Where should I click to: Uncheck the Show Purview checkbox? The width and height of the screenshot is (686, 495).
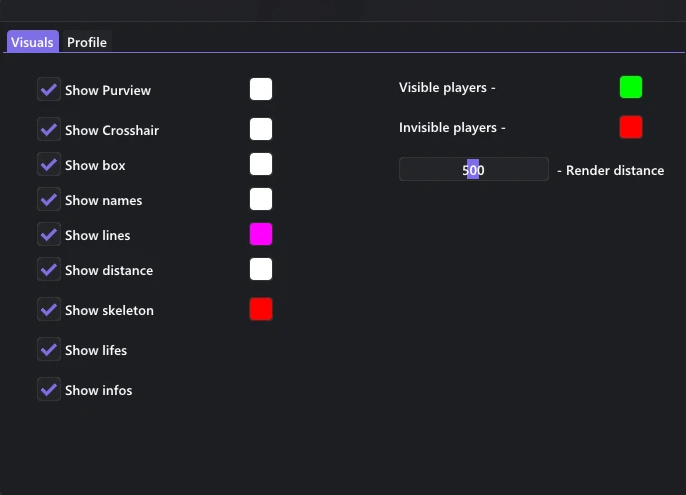click(49, 90)
